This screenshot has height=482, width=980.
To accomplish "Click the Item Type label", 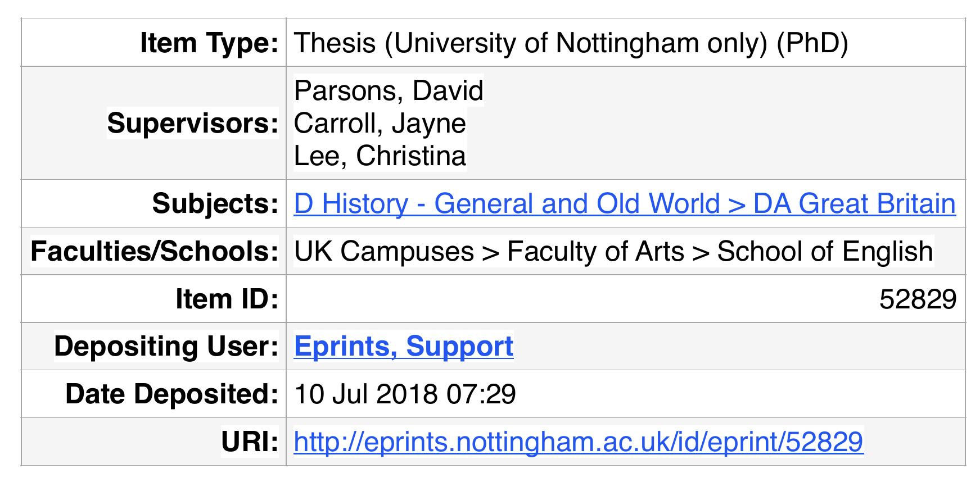I will point(209,43).
